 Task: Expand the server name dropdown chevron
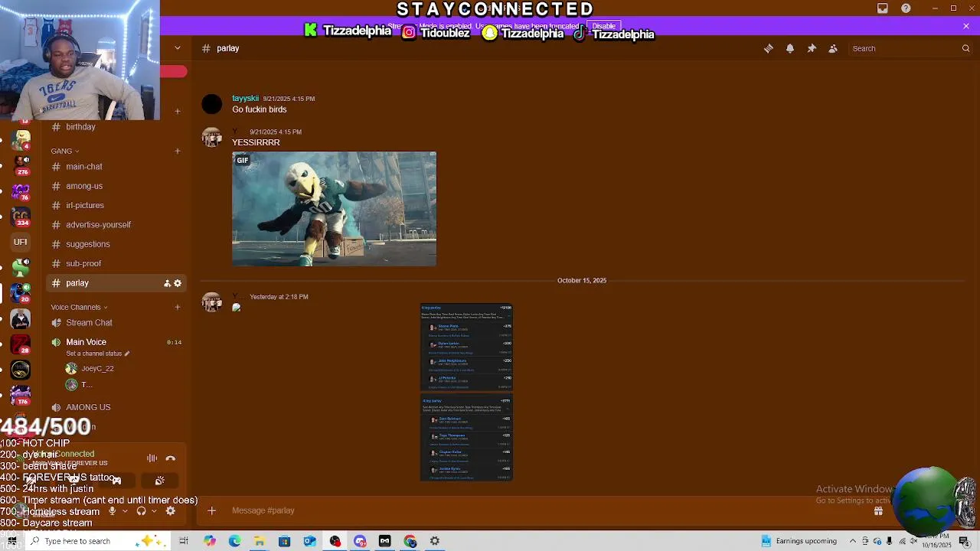click(x=178, y=47)
